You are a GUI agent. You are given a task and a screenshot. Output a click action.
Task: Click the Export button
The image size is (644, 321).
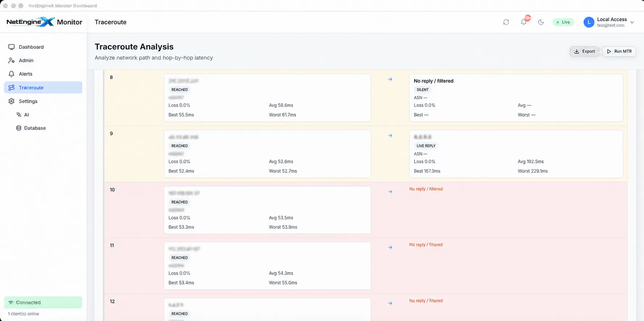[x=584, y=51]
